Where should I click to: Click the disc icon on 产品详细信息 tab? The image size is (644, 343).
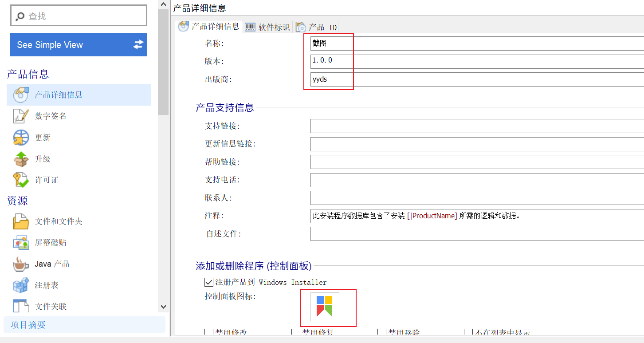click(184, 27)
